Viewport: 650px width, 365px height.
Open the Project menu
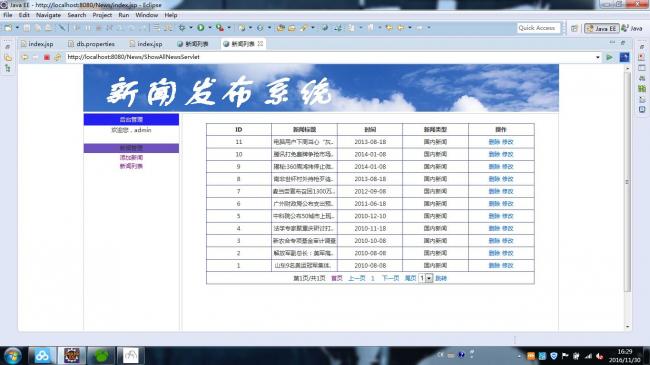[x=102, y=15]
